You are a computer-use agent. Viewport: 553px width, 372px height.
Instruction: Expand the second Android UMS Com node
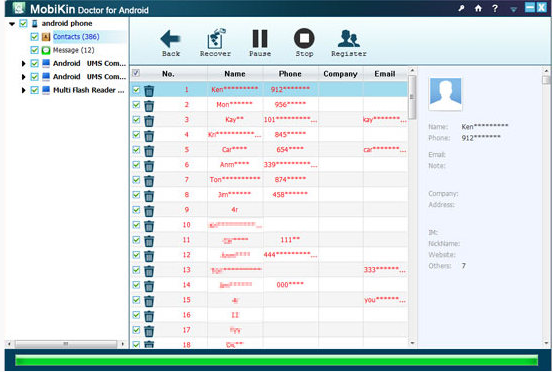point(23,77)
